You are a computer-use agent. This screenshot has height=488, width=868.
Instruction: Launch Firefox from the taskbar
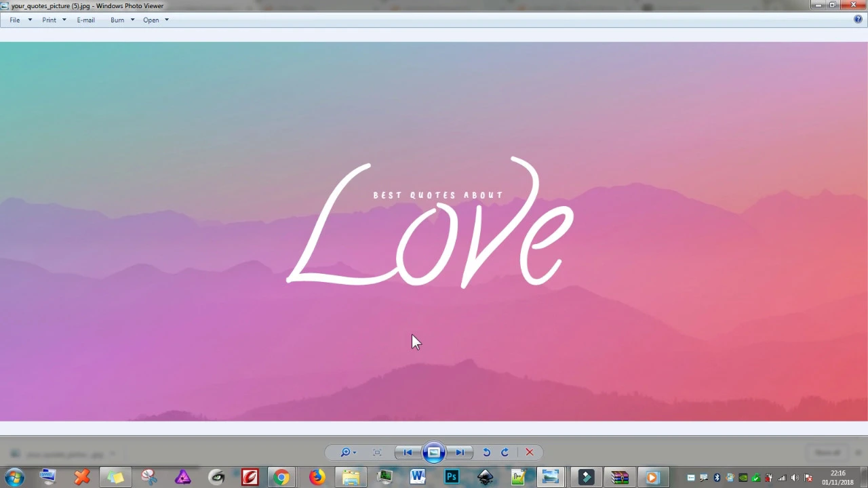[317, 478]
